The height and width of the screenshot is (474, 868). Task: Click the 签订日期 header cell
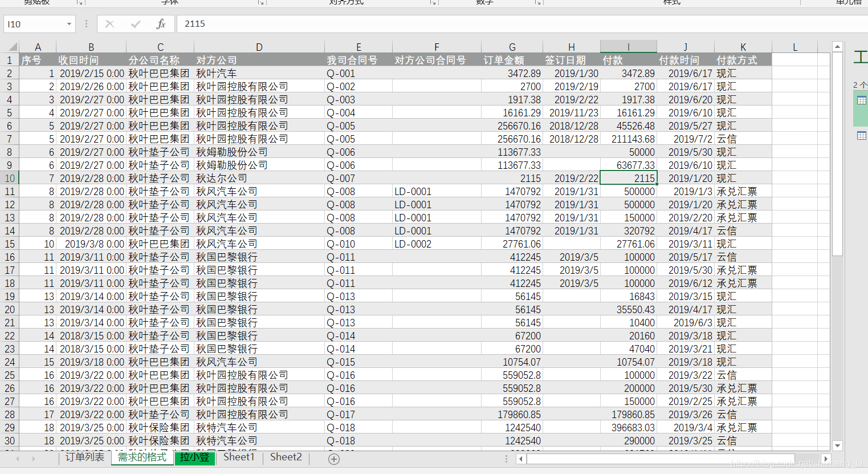click(572, 60)
